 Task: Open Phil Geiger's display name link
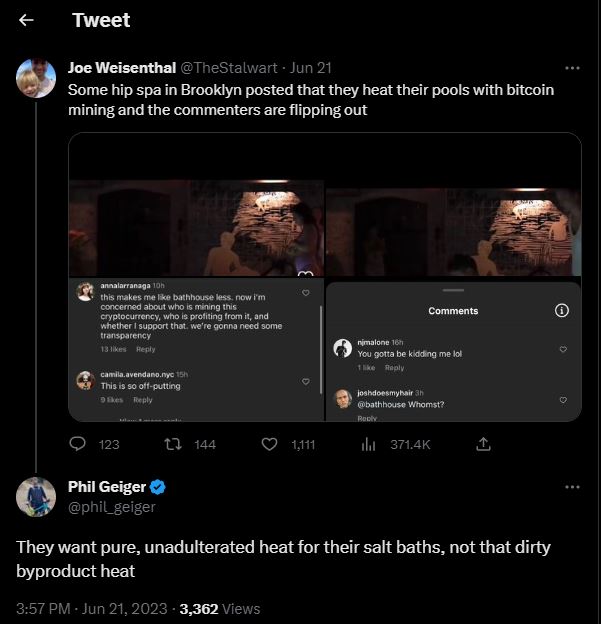coord(106,487)
